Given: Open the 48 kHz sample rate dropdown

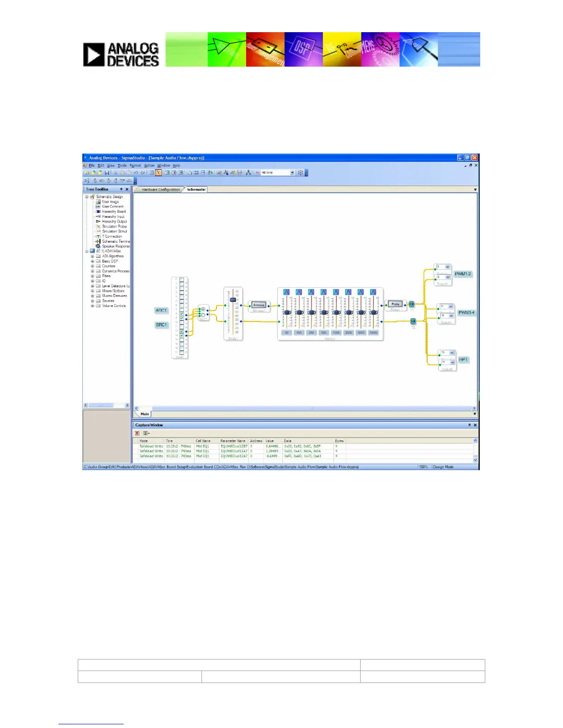Looking at the screenshot, I should point(292,173).
